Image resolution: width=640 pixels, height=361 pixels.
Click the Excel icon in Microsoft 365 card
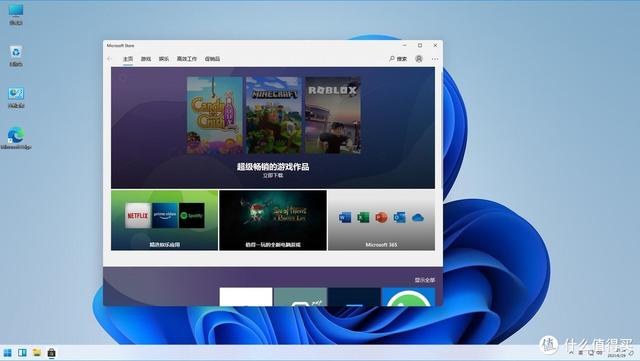pyautogui.click(x=363, y=217)
